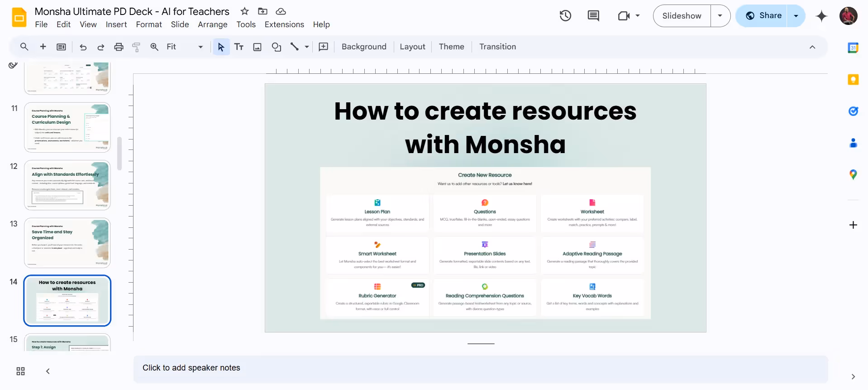The width and height of the screenshot is (868, 390).
Task: Show side panel chevron
Action: tap(853, 376)
